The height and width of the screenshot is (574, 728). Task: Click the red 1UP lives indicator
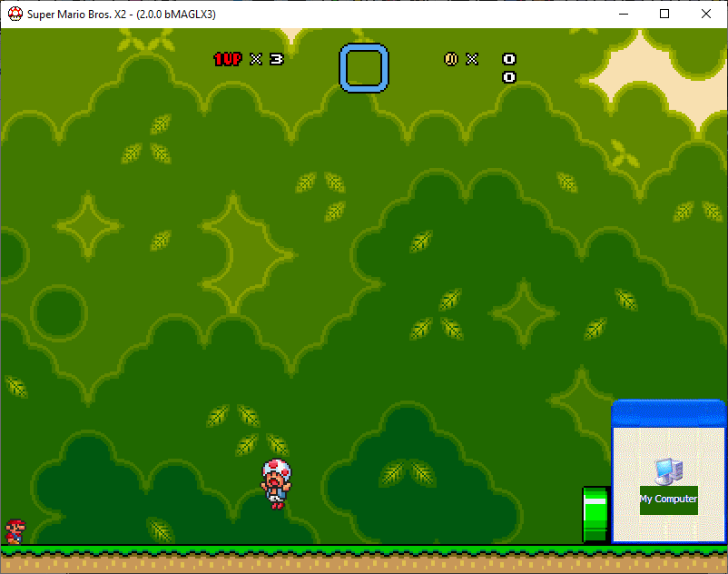tap(228, 59)
